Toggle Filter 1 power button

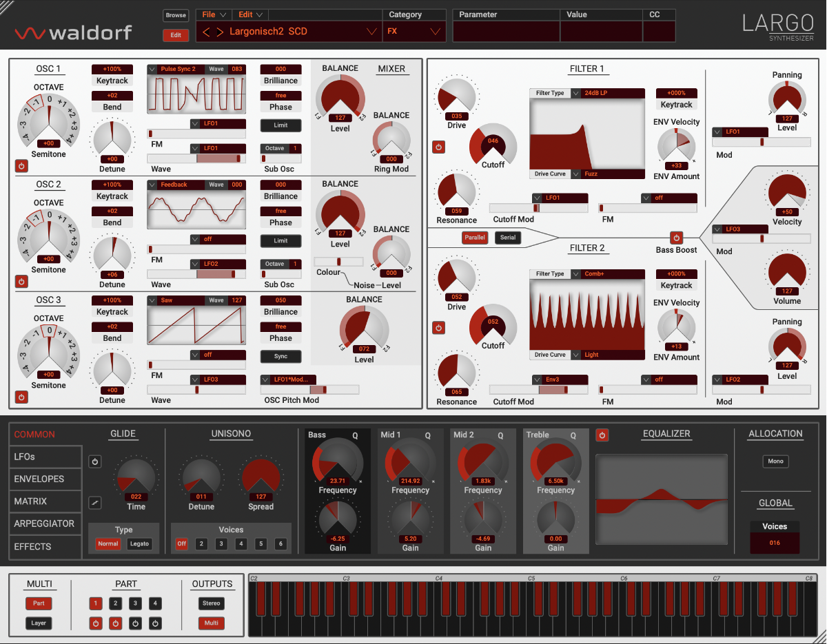pos(439,147)
